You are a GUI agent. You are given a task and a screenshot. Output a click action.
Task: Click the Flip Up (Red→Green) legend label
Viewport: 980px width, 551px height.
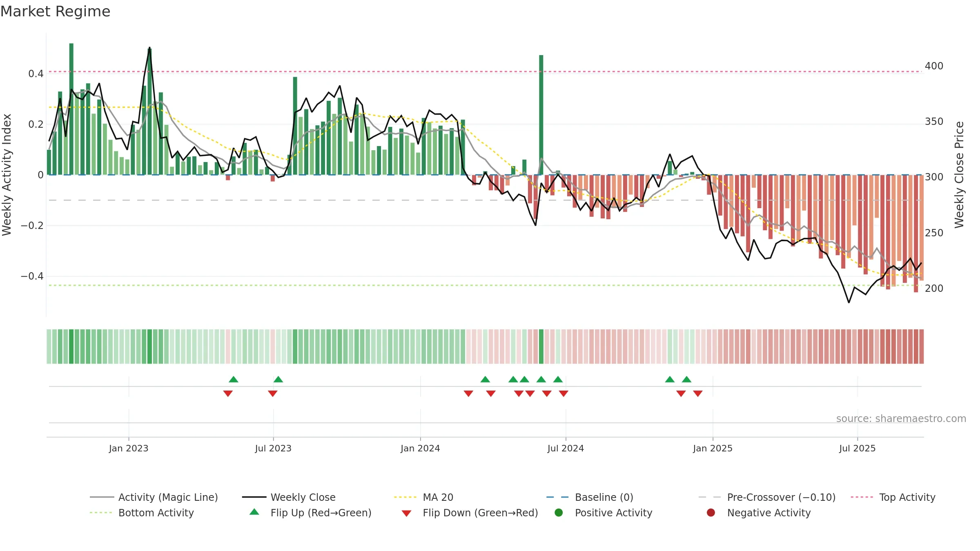[321, 513]
